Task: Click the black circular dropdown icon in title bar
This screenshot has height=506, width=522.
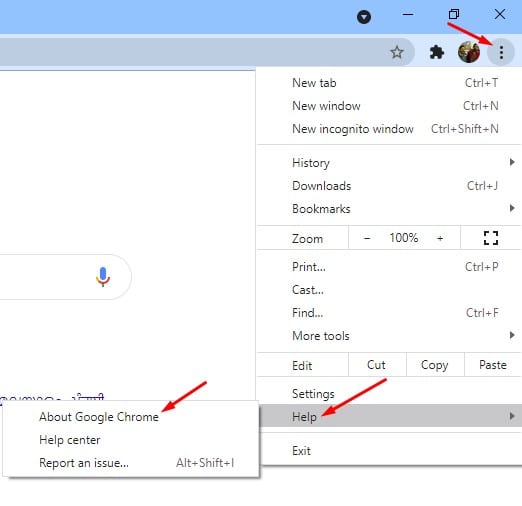Action: pos(364,17)
